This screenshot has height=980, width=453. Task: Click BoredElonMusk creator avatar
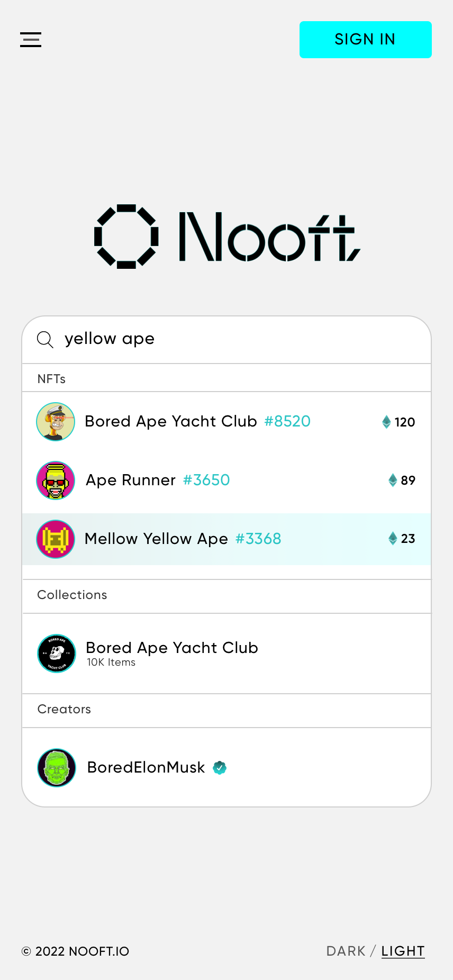tap(57, 768)
